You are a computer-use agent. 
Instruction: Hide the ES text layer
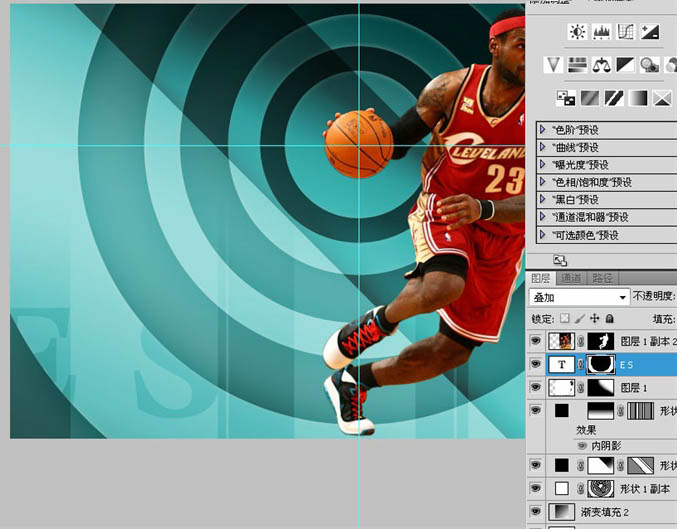(x=535, y=364)
